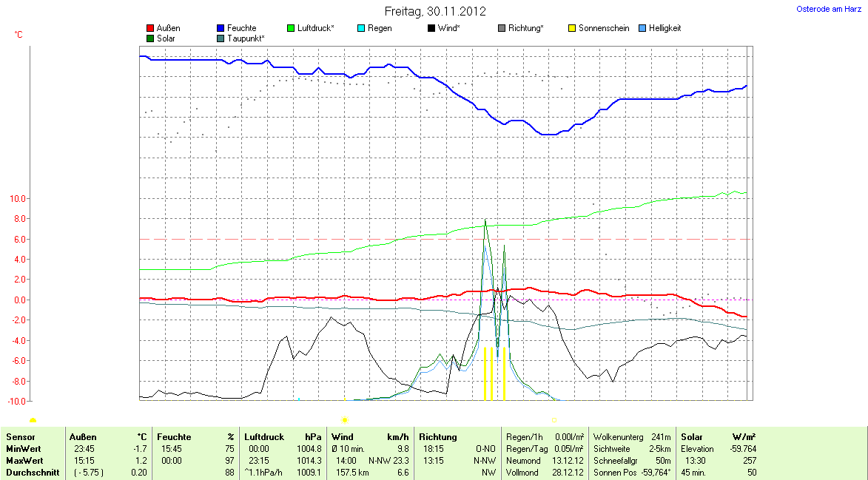
Task: Click the yellow marker below the chart's middle
Action: 345,420
